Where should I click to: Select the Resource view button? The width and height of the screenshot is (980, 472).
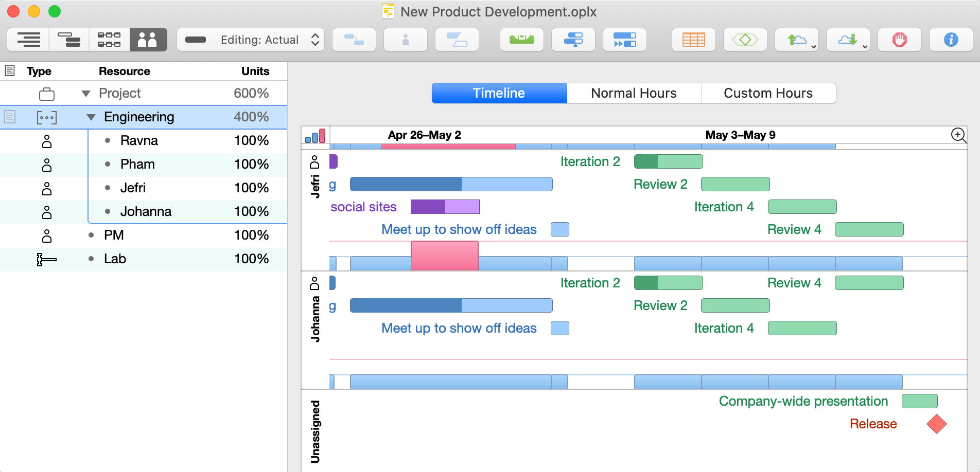point(148,40)
